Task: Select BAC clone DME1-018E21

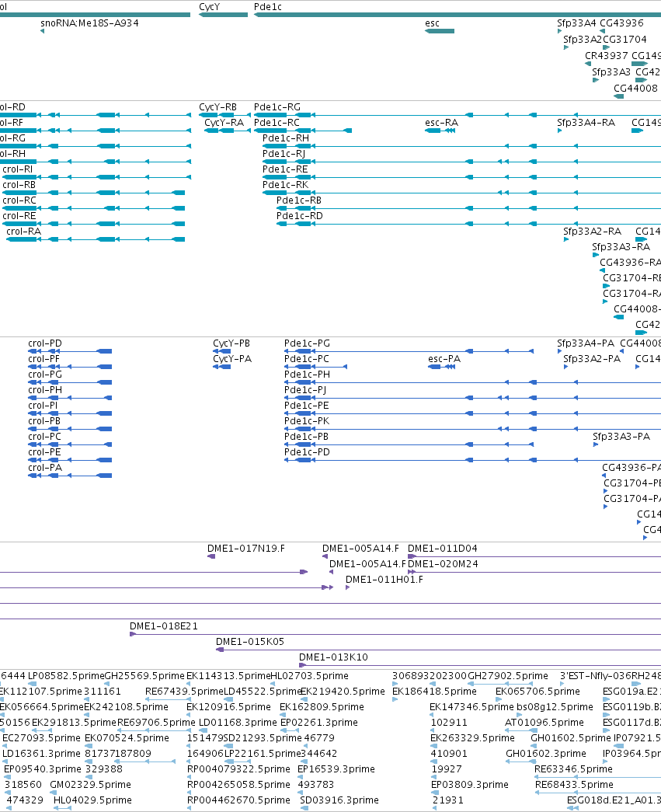Action: (164, 626)
